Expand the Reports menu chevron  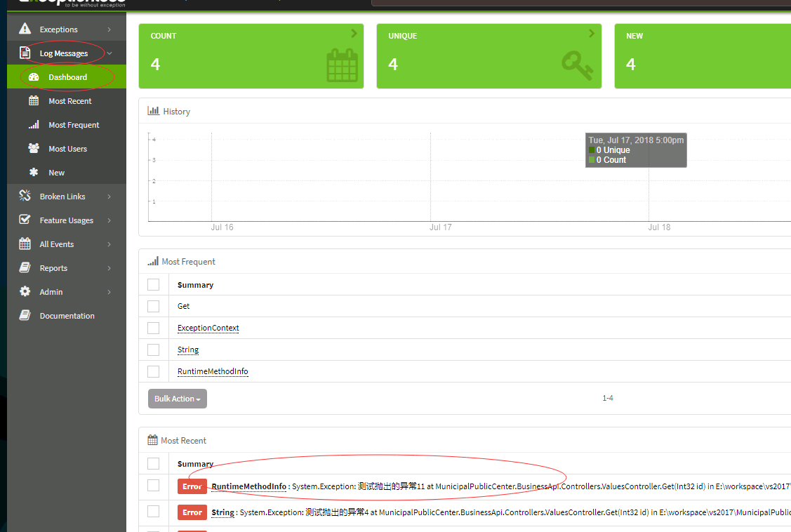click(109, 268)
